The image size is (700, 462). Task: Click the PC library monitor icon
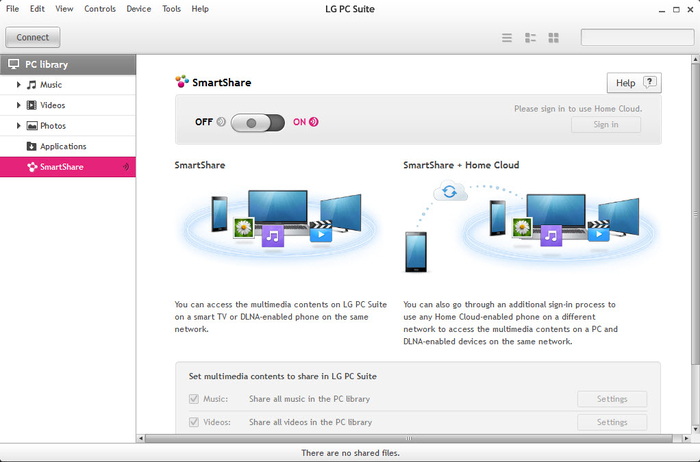point(13,64)
